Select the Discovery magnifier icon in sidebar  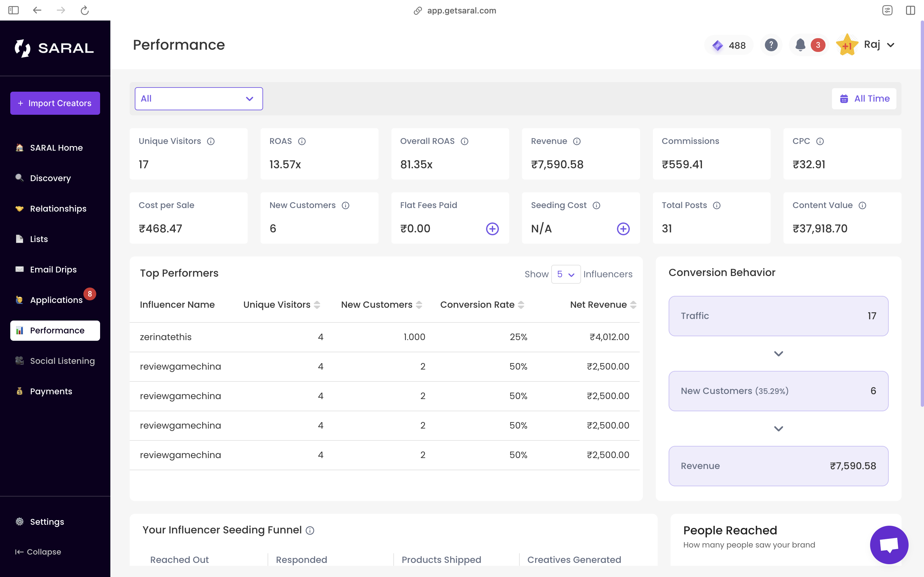coord(20,178)
